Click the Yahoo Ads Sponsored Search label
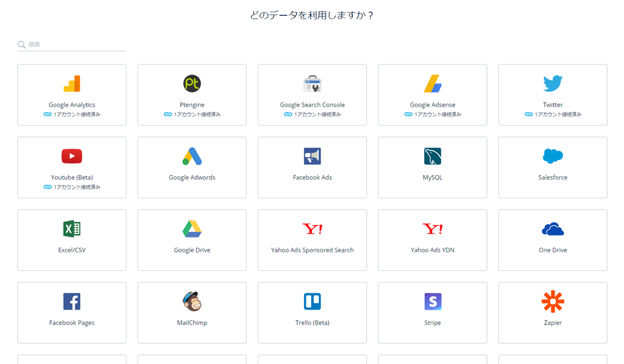The height and width of the screenshot is (364, 624). (x=313, y=250)
